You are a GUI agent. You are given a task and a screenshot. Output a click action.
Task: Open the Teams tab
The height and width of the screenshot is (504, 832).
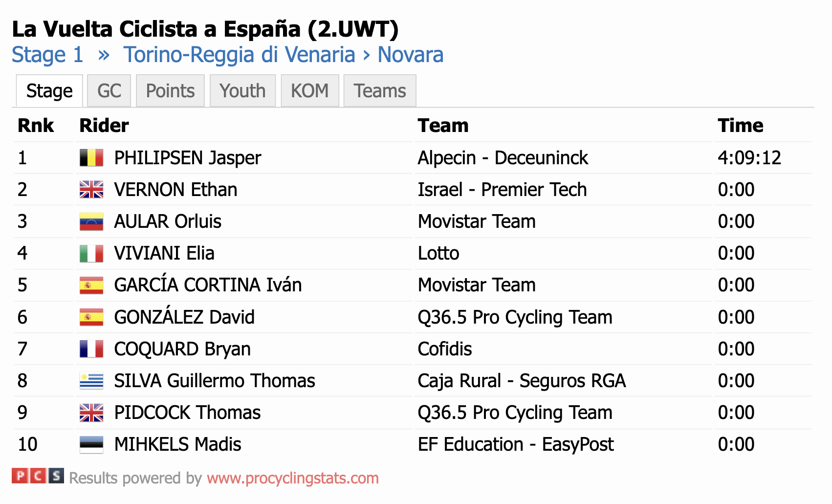pos(380,91)
